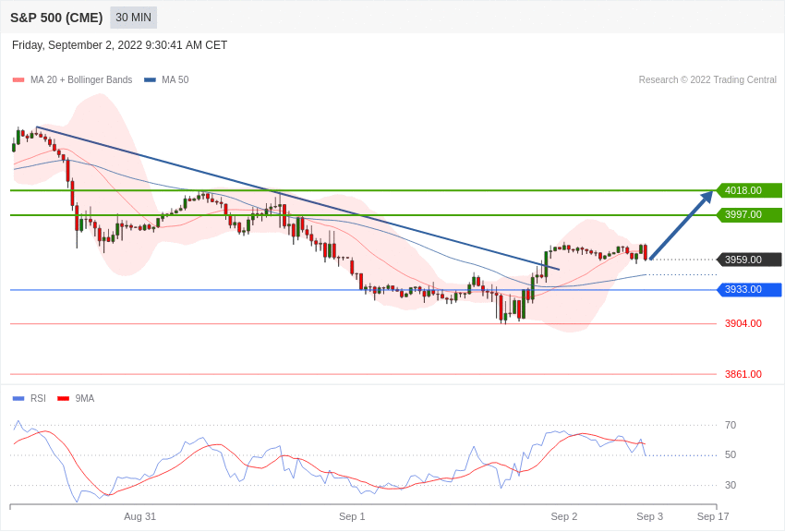Image resolution: width=785 pixels, height=532 pixels.
Task: Select the 3959.00 current price tag
Action: 749,260
